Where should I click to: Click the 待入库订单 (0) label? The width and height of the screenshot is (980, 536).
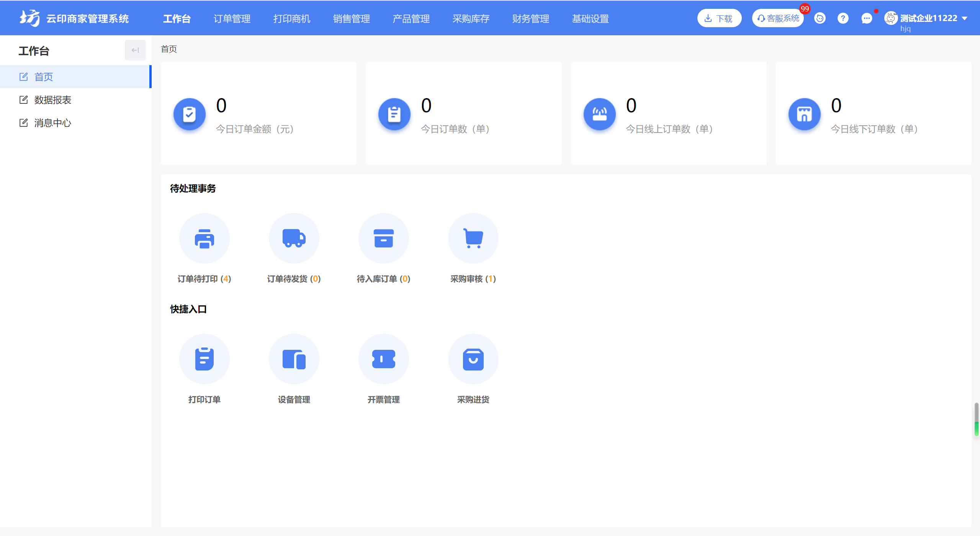coord(384,279)
